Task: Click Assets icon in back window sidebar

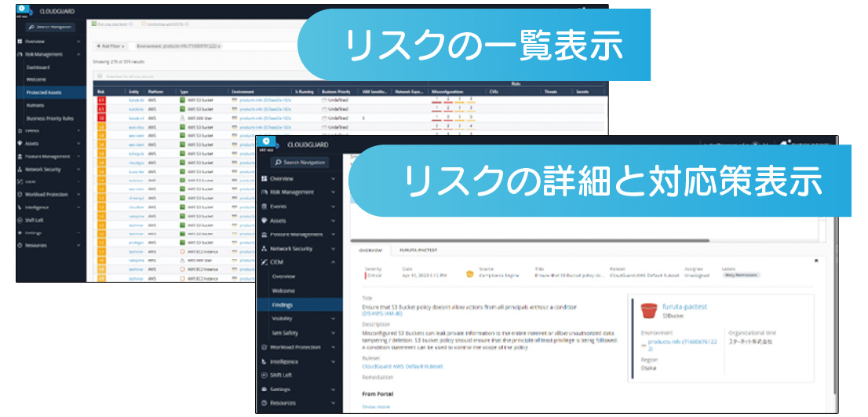Action: [x=20, y=144]
